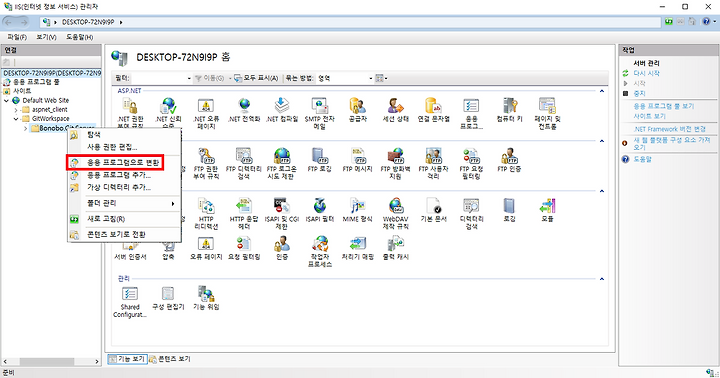Image resolution: width=720 pixels, height=378 pixels.
Task: Click .NET Framework 버전 변경 link
Action: point(669,129)
